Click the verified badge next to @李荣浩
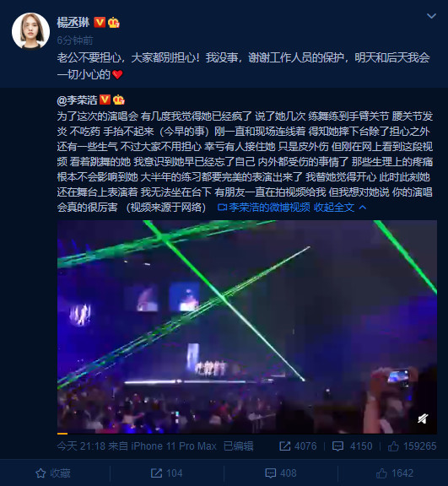Image resolution: width=448 pixels, height=486 pixels. coord(105,100)
